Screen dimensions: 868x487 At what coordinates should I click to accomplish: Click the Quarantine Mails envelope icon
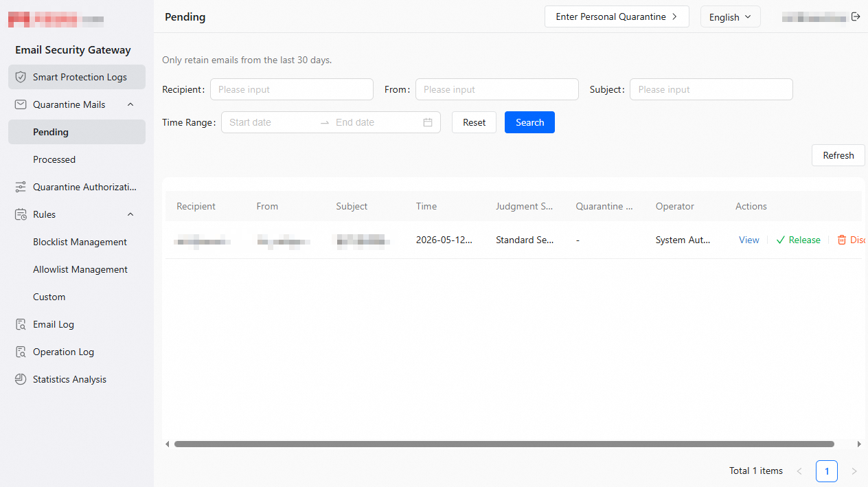click(21, 104)
